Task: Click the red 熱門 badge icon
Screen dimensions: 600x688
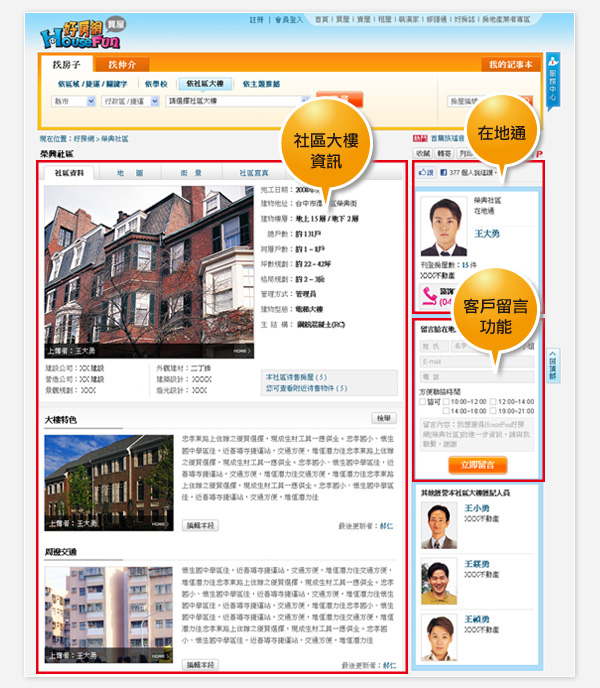Action: pos(420,138)
